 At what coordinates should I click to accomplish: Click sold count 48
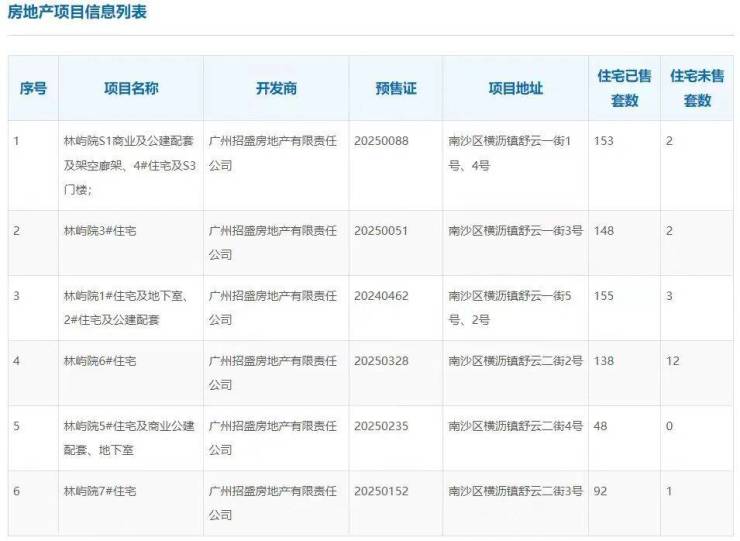[600, 426]
